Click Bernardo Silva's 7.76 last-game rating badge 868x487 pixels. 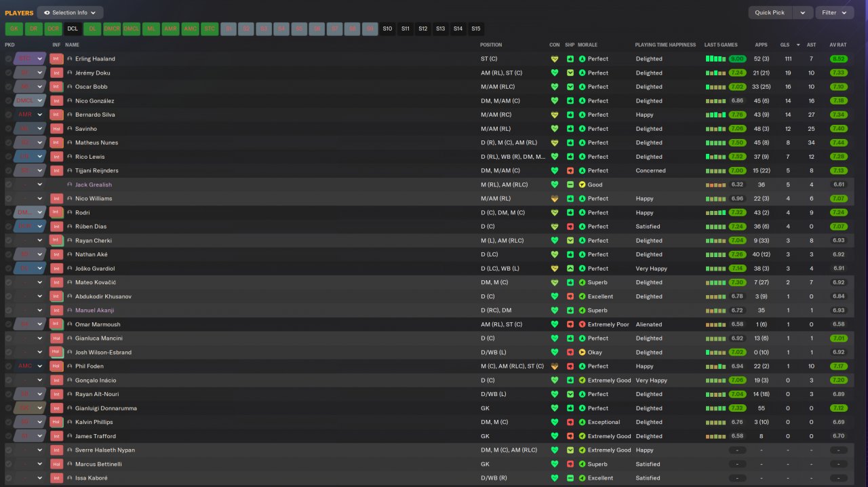pyautogui.click(x=737, y=115)
